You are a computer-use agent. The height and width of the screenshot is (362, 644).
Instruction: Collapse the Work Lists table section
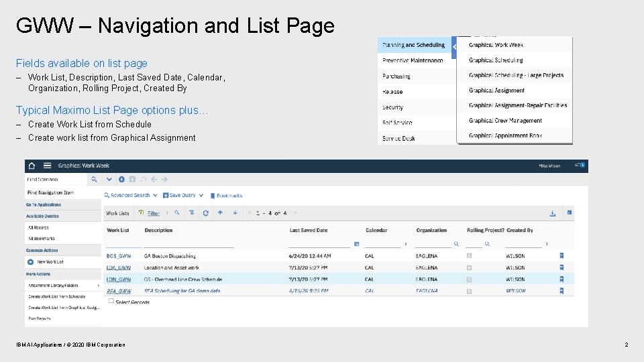pos(570,213)
